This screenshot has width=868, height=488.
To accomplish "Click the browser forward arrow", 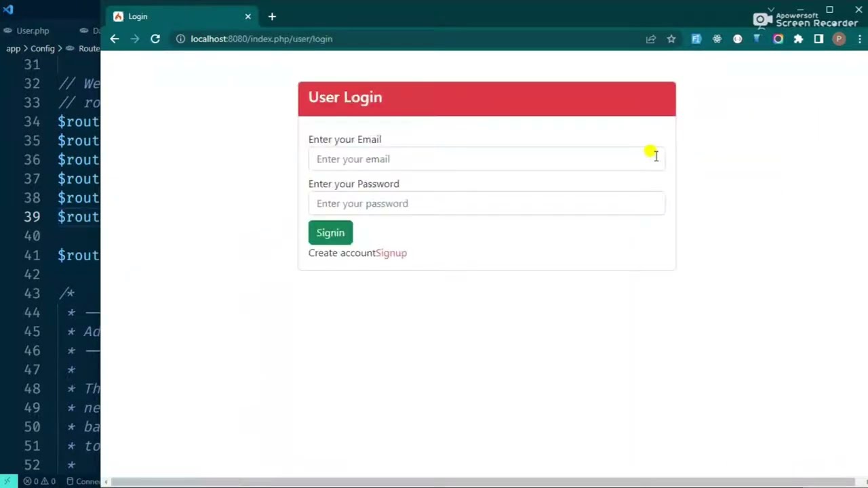I will click(x=134, y=39).
